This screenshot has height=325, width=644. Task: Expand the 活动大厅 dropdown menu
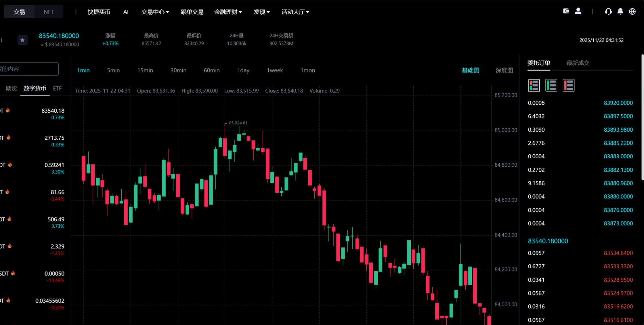295,12
